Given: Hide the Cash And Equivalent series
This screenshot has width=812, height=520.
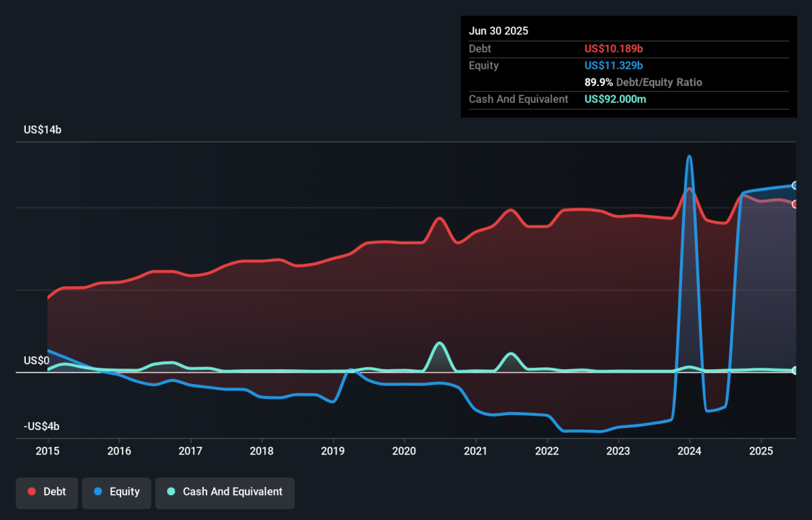Looking at the screenshot, I should tap(225, 492).
